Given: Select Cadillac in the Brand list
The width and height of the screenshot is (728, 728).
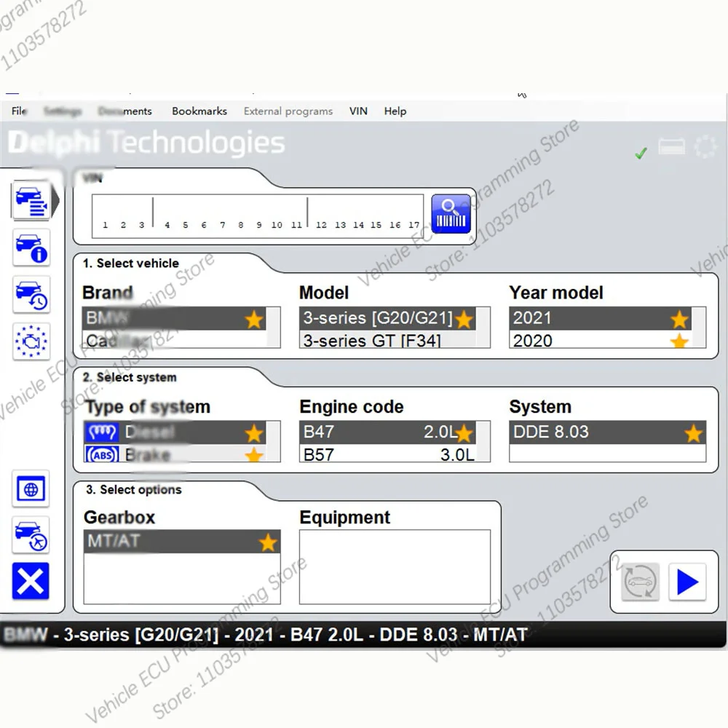Looking at the screenshot, I should (x=174, y=339).
